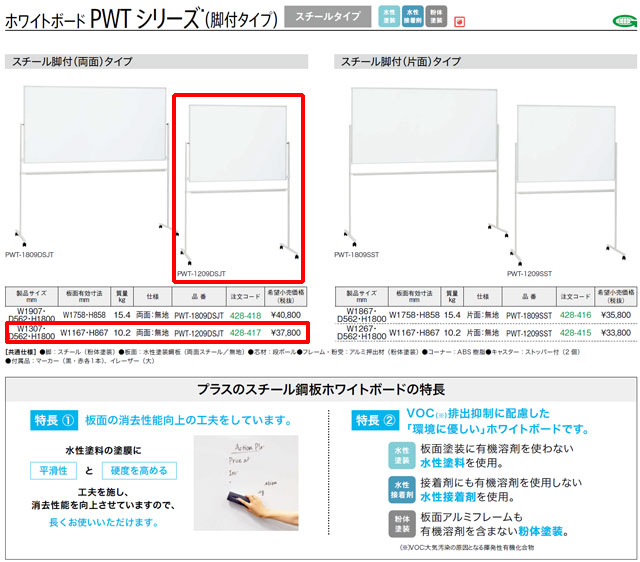Click the 水性接着剤 icon beside 水性接着剤を使用
The width and height of the screenshot is (640, 562).
[x=402, y=489]
